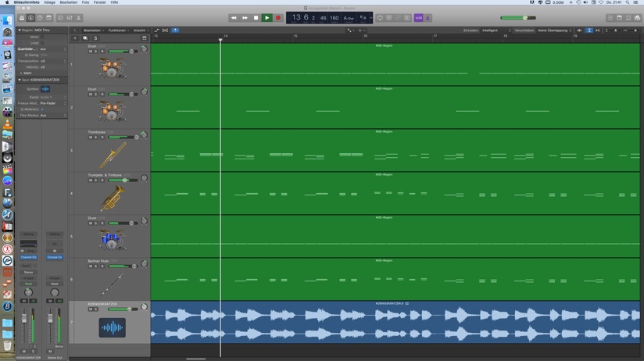
Task: Open the Quantisieren dropdown in inspector
Action: coord(53,49)
